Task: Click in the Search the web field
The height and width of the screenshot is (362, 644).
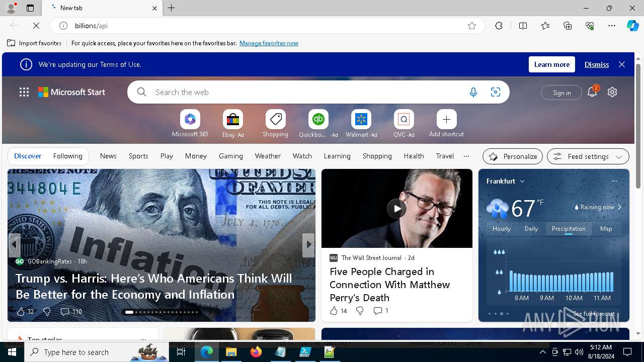Action: click(x=307, y=93)
